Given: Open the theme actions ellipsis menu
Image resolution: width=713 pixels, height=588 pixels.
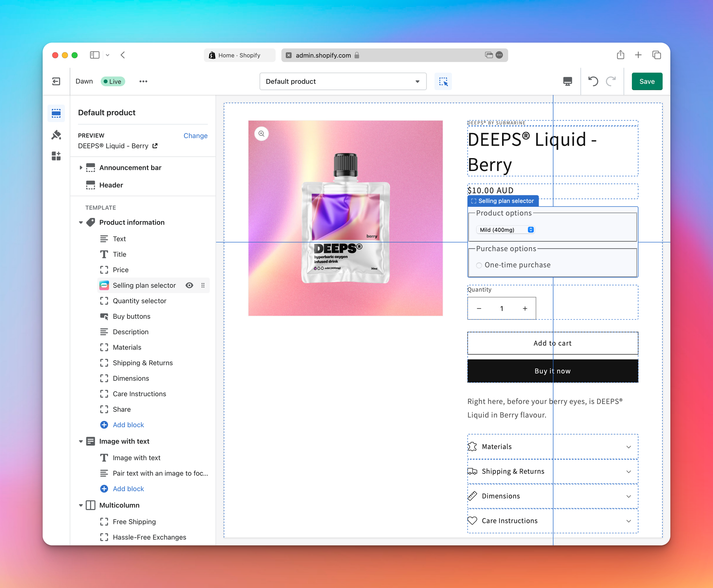Looking at the screenshot, I should tap(143, 81).
